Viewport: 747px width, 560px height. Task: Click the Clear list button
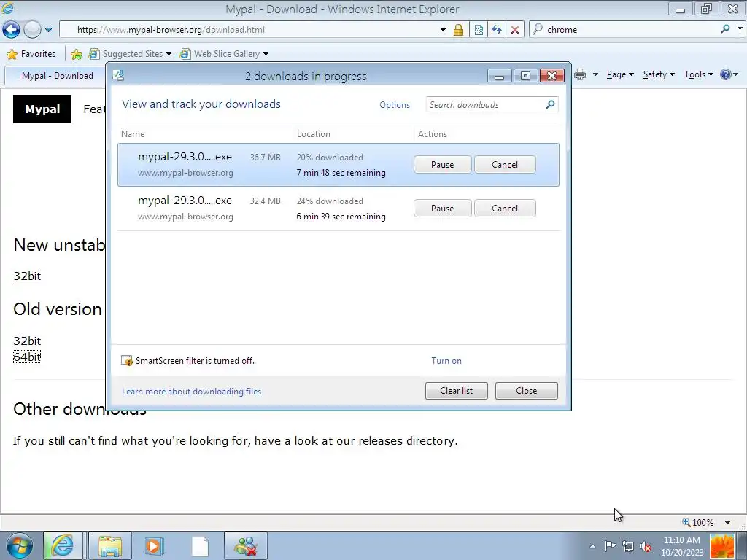coord(457,391)
